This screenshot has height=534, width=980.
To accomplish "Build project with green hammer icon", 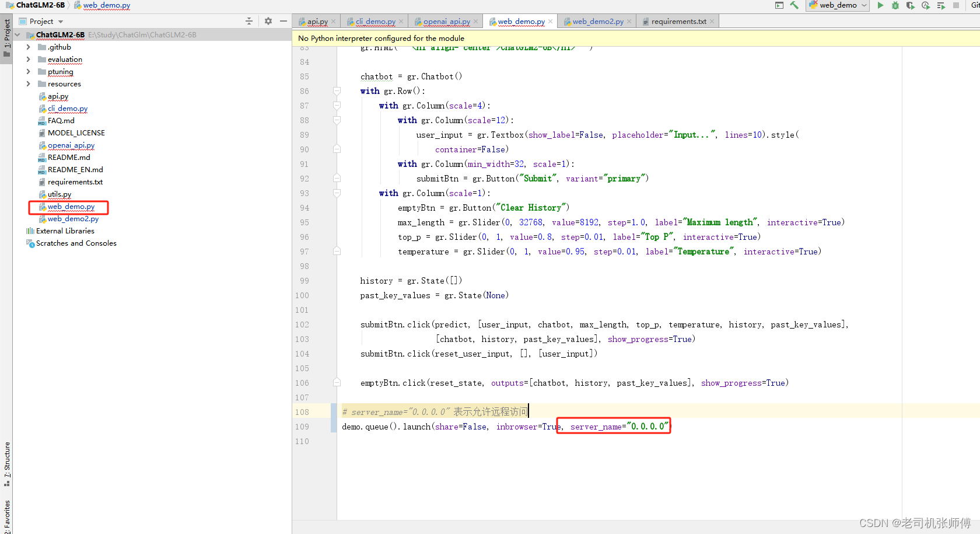I will click(x=794, y=5).
